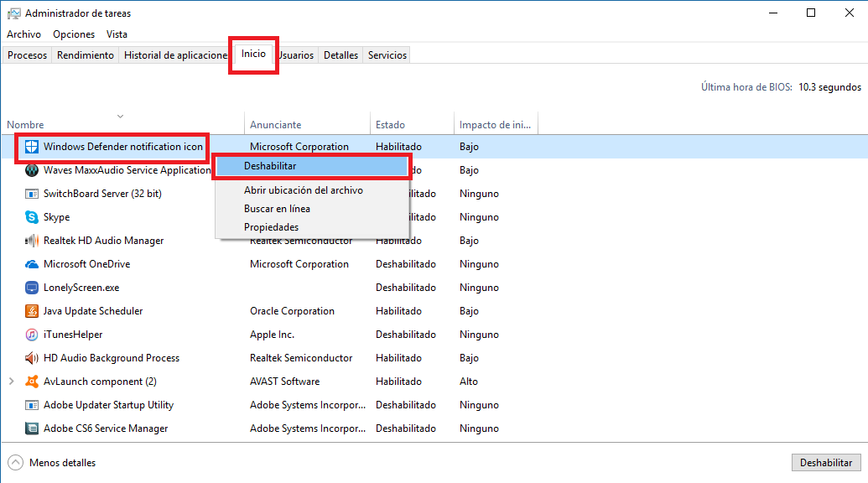Click the Realtek HD Audio Manager icon
The image size is (868, 483).
pos(32,241)
